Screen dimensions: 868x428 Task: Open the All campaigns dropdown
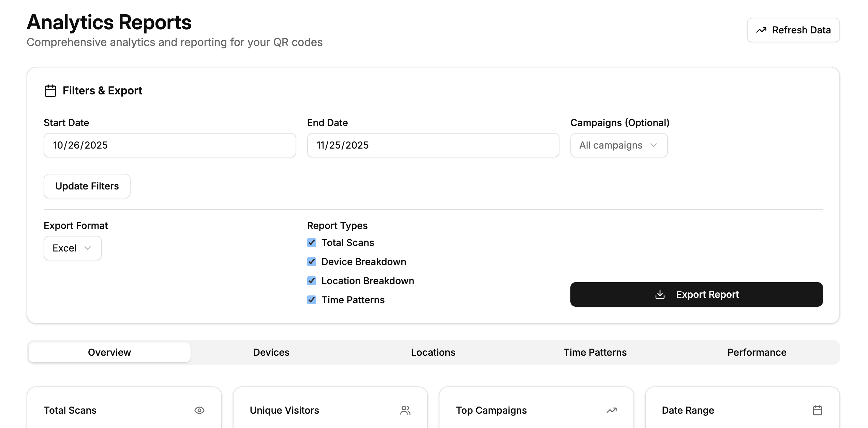(x=619, y=145)
